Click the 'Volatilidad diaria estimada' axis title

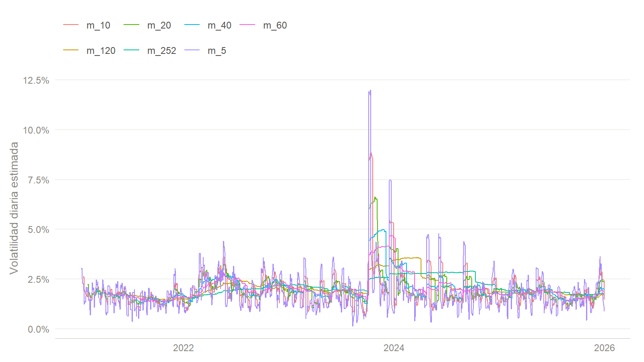(14, 208)
